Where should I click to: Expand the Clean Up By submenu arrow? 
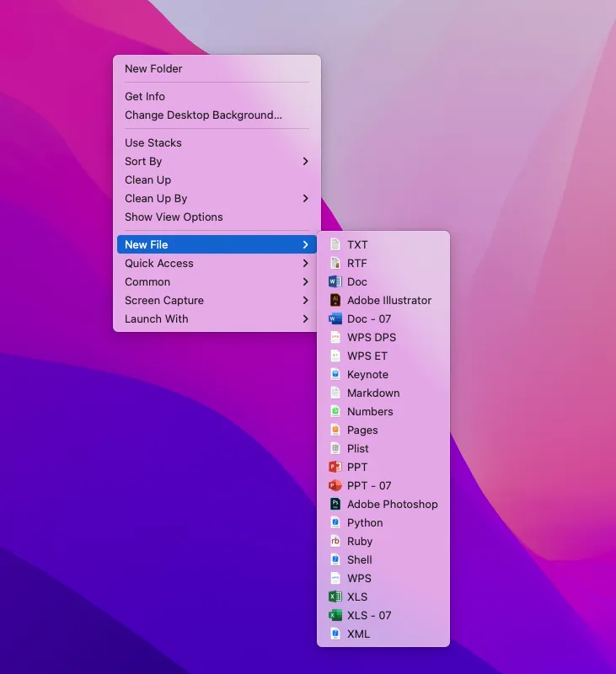pyautogui.click(x=306, y=198)
